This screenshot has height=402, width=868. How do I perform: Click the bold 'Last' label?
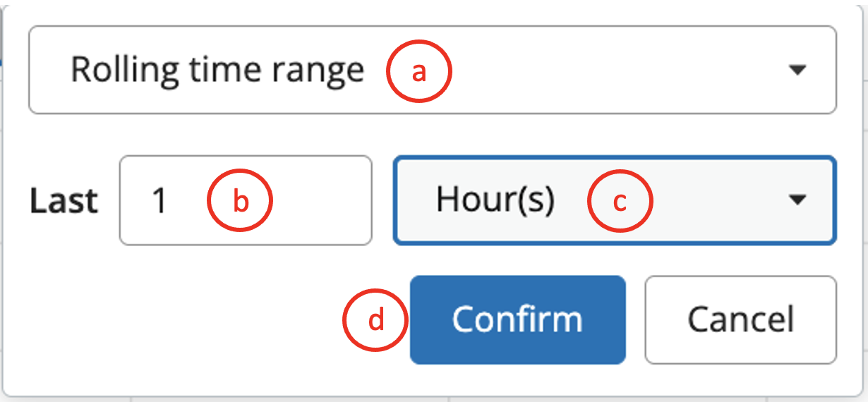tap(64, 201)
